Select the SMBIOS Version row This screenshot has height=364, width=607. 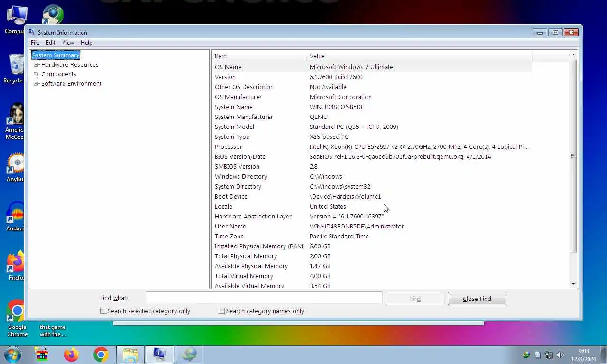click(371, 166)
